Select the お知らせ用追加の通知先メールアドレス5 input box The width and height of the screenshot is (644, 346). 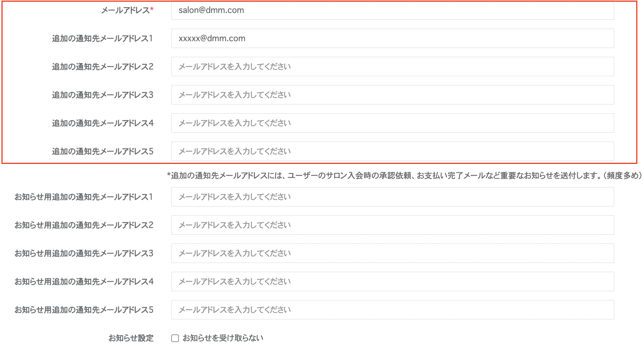(x=392, y=310)
